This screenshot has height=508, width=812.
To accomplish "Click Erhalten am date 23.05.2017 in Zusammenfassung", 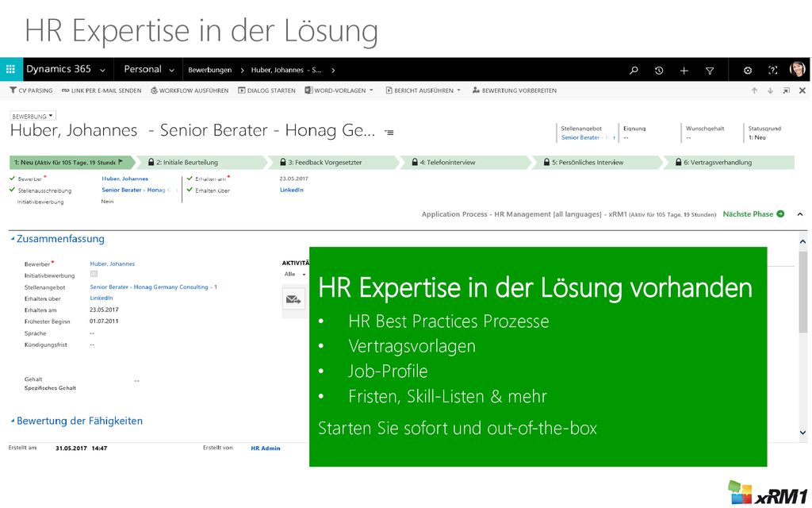I will [x=104, y=310].
